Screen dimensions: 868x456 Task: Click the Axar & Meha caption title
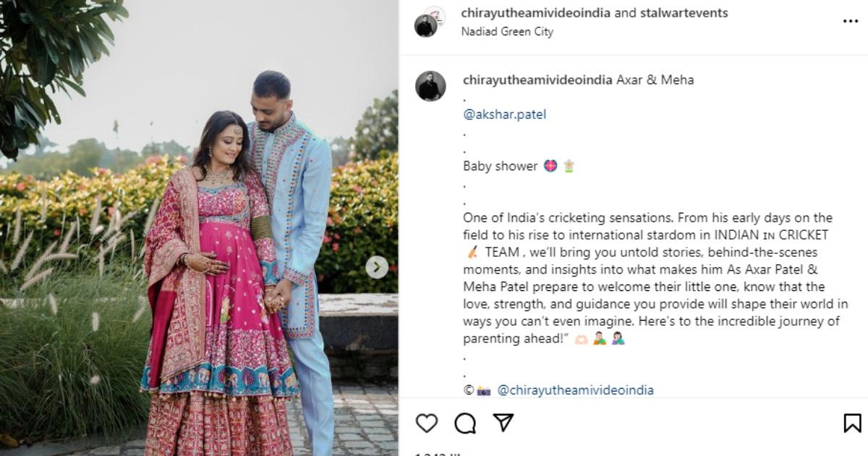[x=655, y=80]
